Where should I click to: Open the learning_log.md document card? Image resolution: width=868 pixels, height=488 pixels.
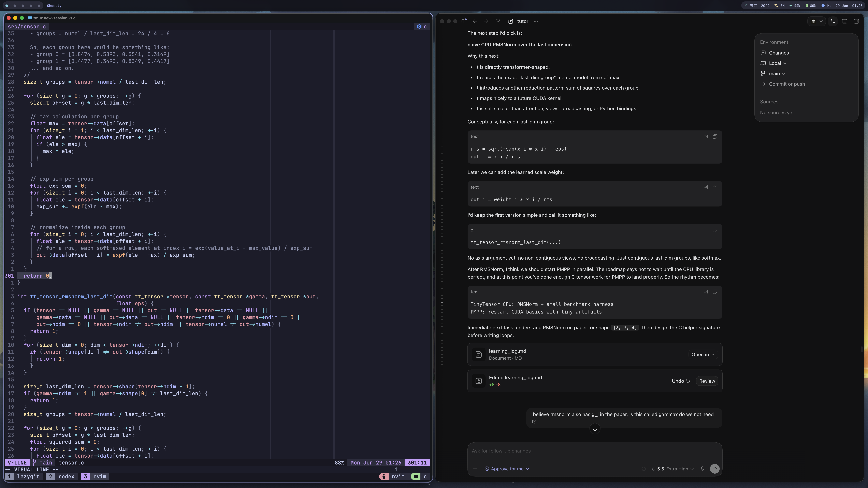pyautogui.click(x=595, y=354)
